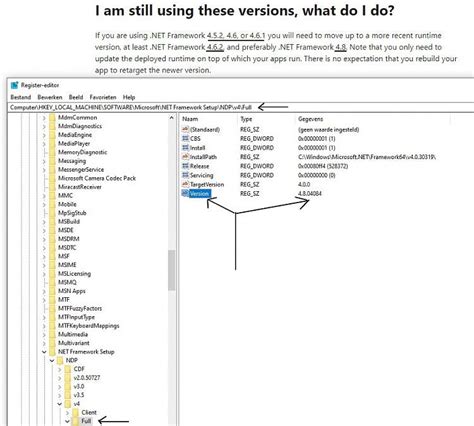Select the CDF folder icon
Image resolution: width=474 pixels, height=426 pixels.
tap(68, 369)
